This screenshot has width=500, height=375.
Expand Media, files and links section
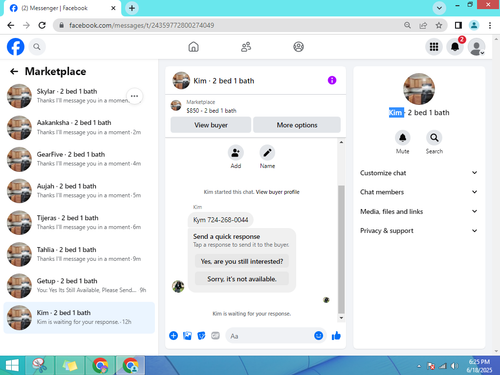coord(419,211)
